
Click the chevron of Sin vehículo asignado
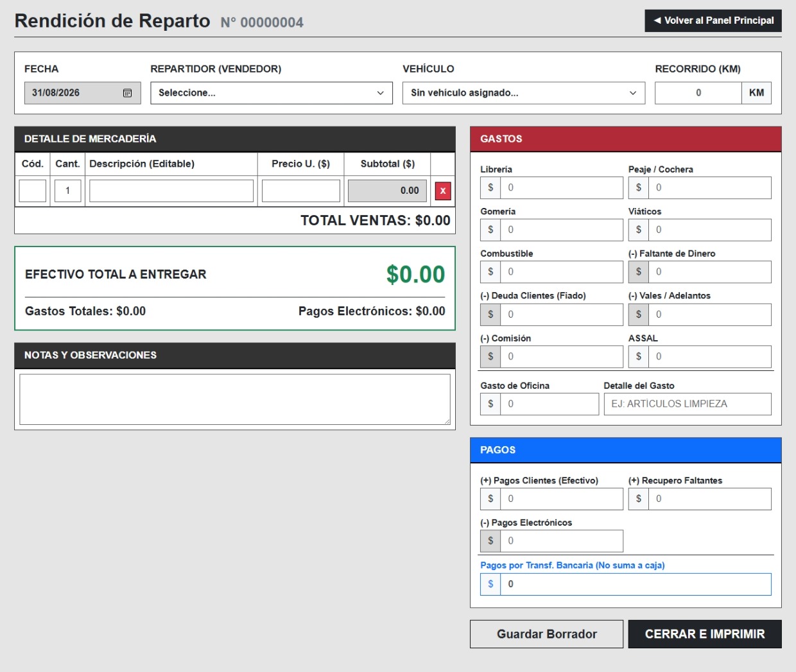[x=633, y=93]
